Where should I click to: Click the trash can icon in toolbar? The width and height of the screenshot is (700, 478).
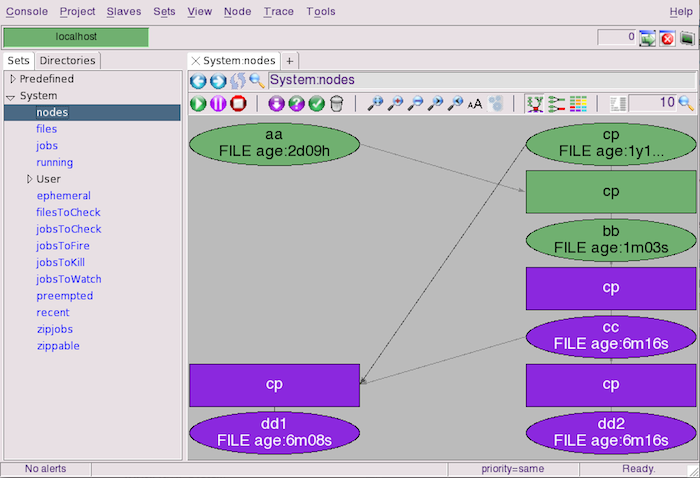(337, 104)
